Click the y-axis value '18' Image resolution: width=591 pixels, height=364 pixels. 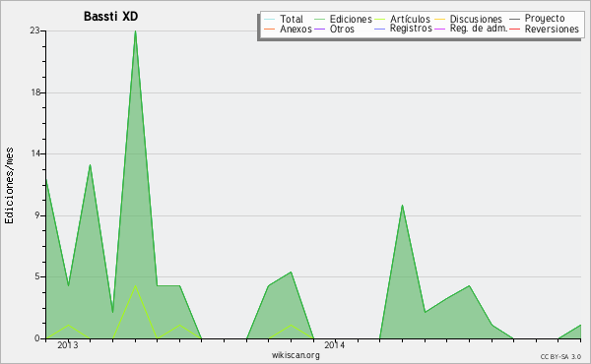coord(35,92)
